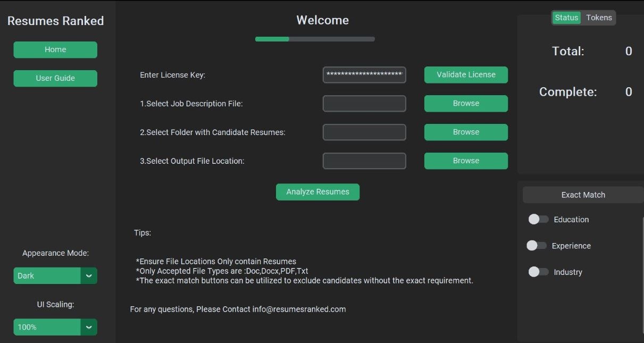Expand the UI Scaling dropdown arrow
This screenshot has height=343, width=644.
click(89, 327)
